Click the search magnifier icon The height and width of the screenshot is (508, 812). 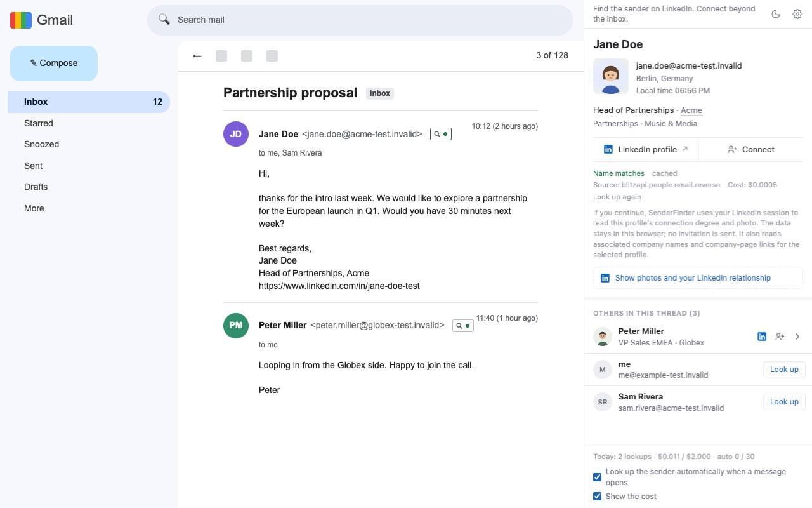[x=164, y=20]
